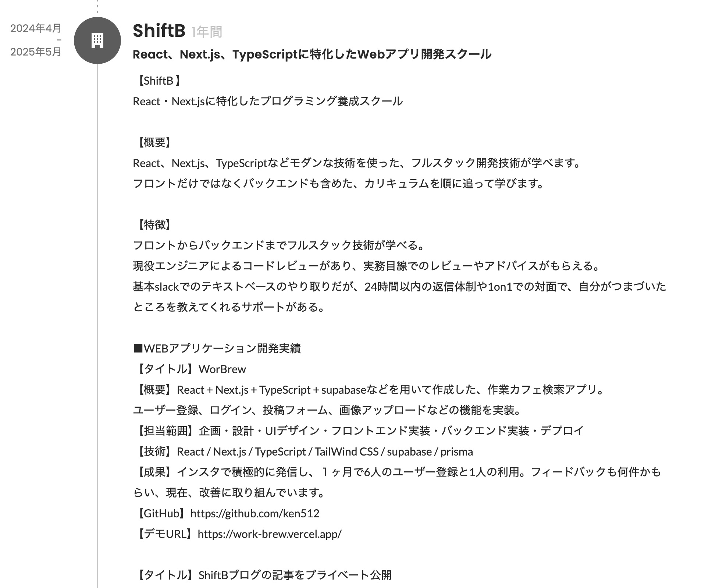The image size is (712, 588).
Task: Click the sentence about 現役エンジニア code reviews
Action: [366, 266]
